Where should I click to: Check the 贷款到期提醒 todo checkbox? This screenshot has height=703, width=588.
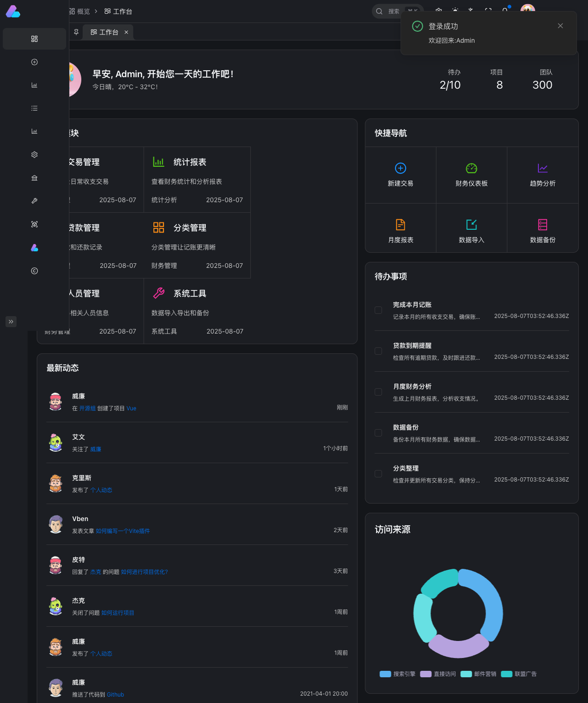(379, 351)
